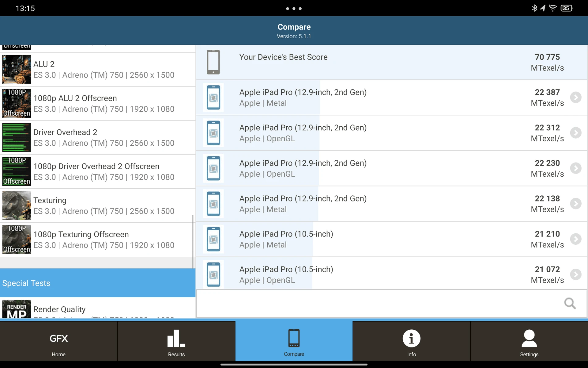Open details arrow for score 21 072
The width and height of the screenshot is (588, 368).
[576, 274]
